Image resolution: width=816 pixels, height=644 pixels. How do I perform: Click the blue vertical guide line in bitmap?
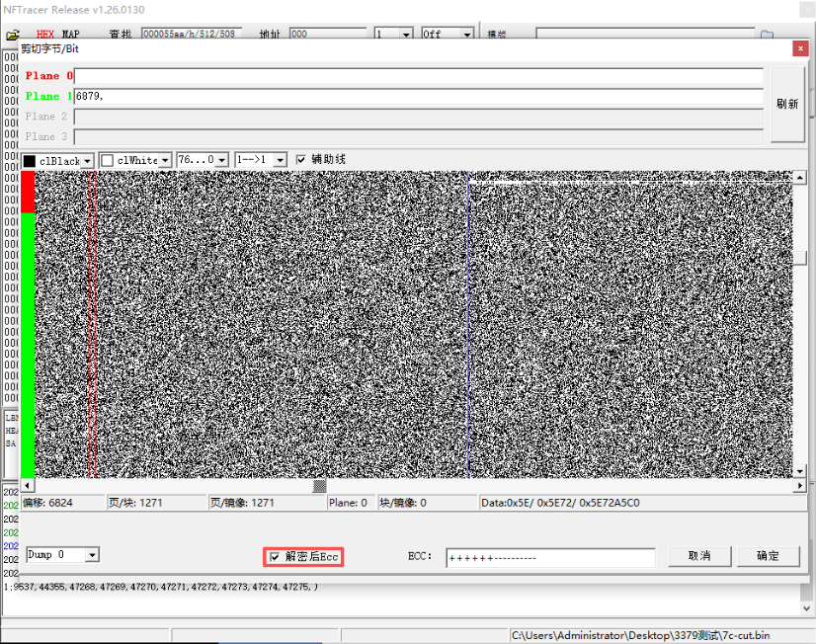tap(468, 324)
